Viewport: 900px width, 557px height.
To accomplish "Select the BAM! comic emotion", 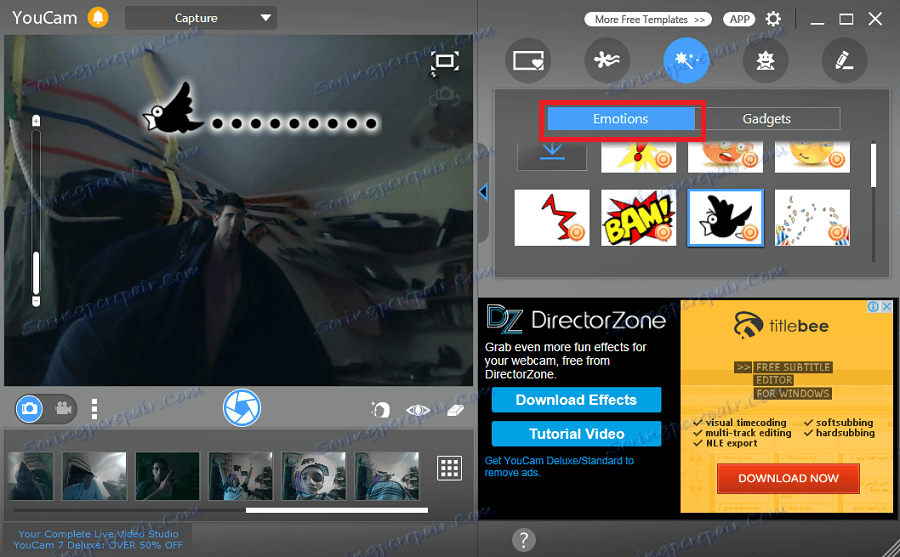I will tap(638, 218).
